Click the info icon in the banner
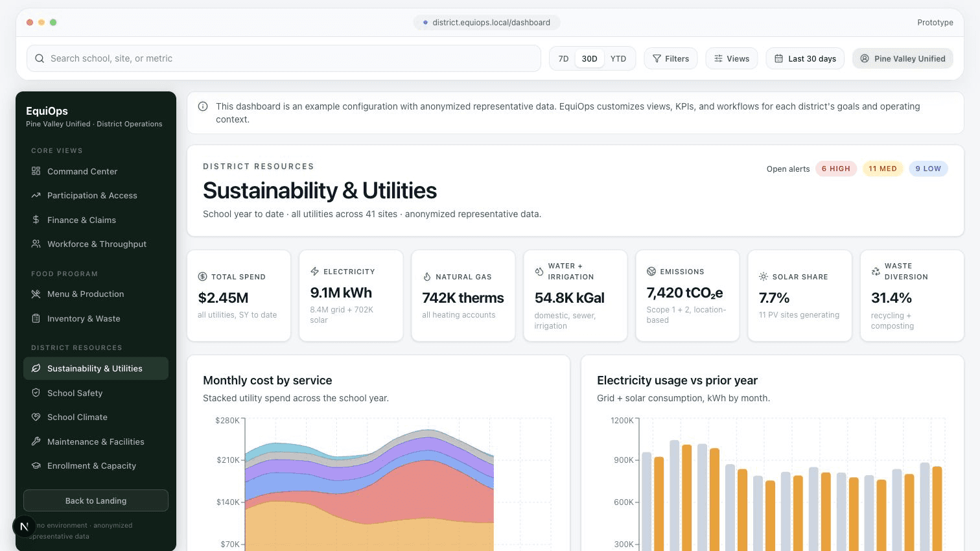 point(203,106)
